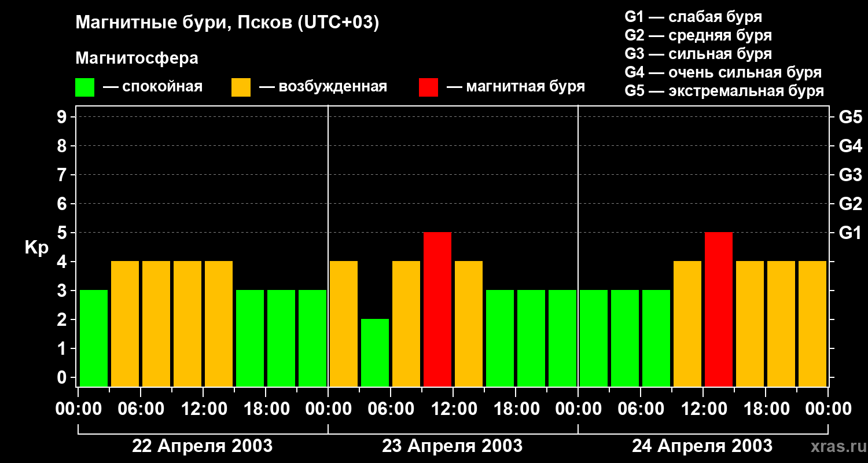Select the 'G5 — экстремальная буря' legend line
Viewport: 868px width, 463px height.
(724, 91)
